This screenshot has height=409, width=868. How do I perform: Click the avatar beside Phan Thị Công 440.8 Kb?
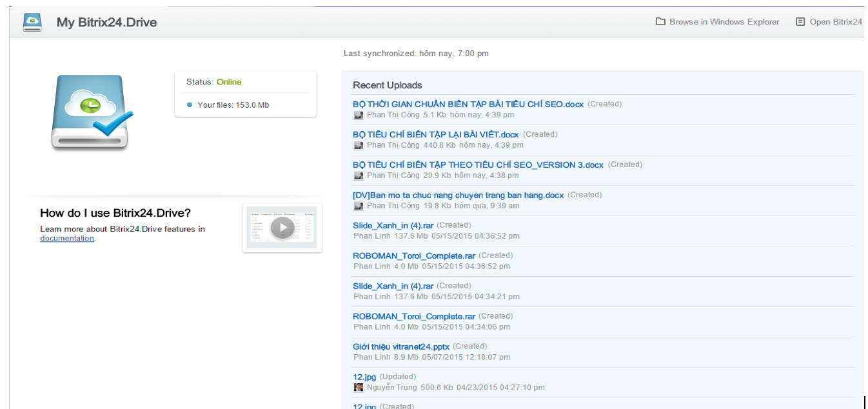[x=359, y=145]
